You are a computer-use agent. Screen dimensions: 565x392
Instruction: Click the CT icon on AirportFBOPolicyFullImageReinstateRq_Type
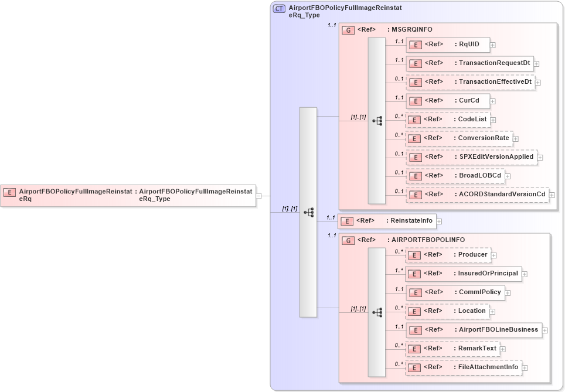tap(278, 8)
